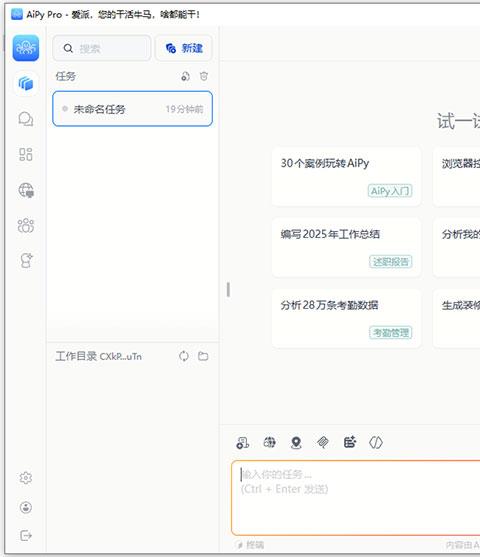
Task: Click the 述职报告 tag
Action: pos(390,262)
